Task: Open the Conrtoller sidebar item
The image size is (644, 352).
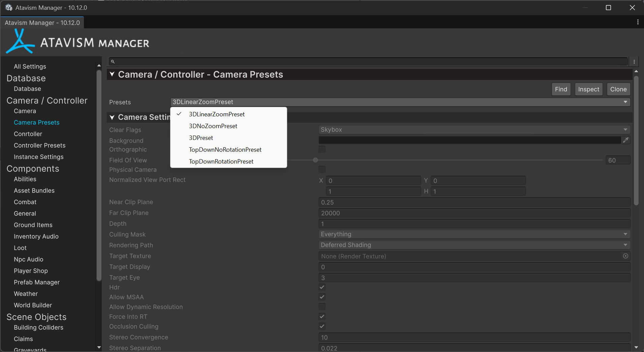Action: (28, 134)
